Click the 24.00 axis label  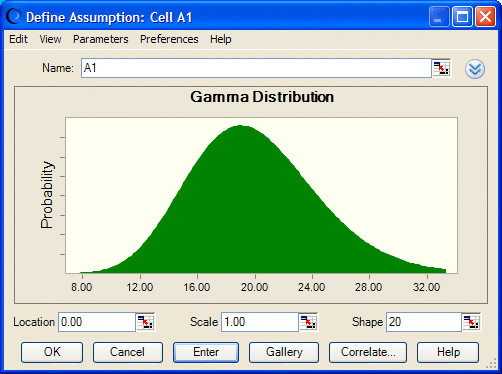312,287
